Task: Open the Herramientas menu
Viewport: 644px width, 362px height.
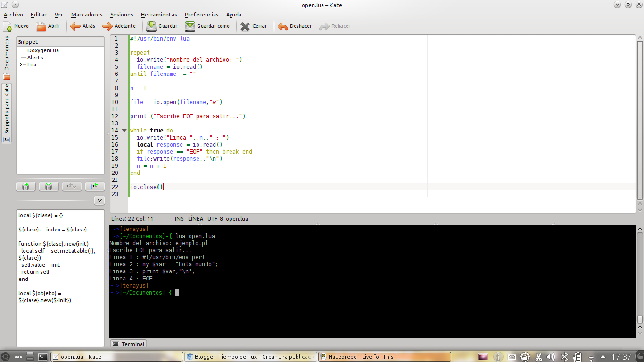Action: click(x=159, y=15)
